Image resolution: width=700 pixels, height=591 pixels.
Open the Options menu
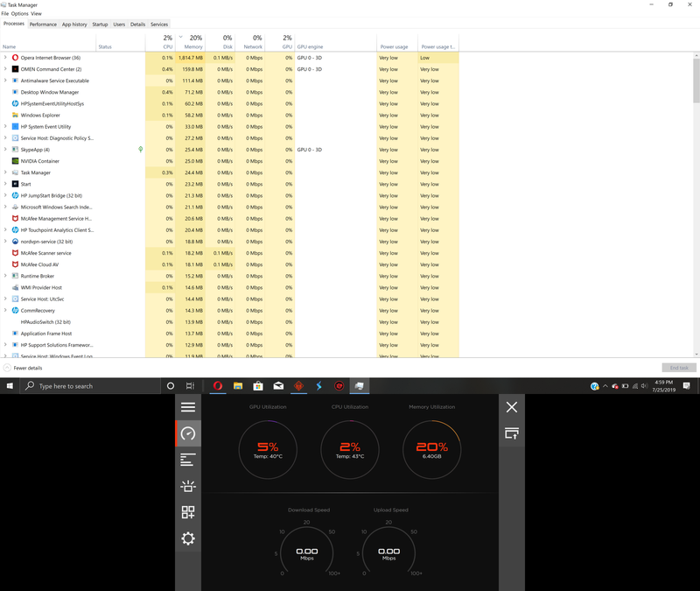tap(20, 14)
